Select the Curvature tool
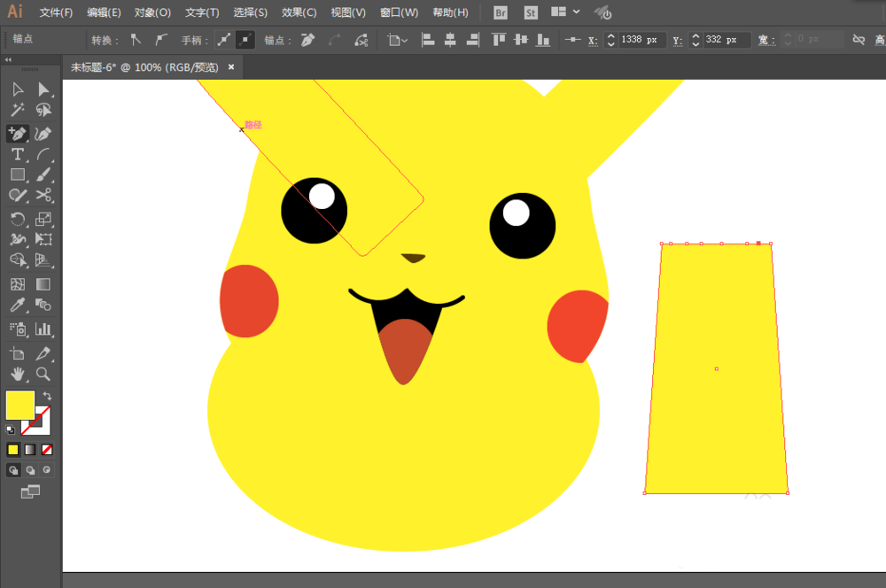The image size is (886, 588). (43, 134)
